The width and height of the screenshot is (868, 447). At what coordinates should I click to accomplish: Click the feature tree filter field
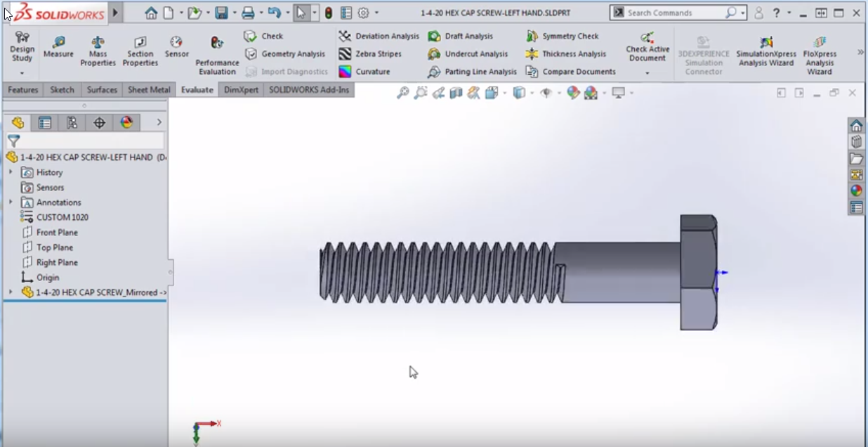pos(85,141)
